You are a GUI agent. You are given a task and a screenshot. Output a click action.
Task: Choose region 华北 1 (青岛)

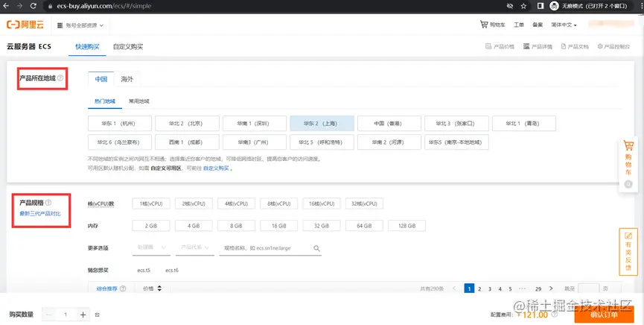[523, 123]
